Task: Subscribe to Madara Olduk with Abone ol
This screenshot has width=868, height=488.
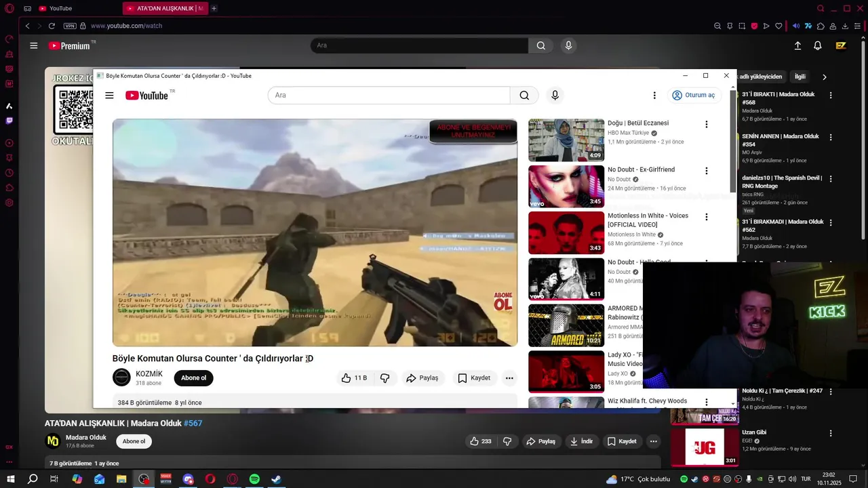Action: [x=134, y=441]
